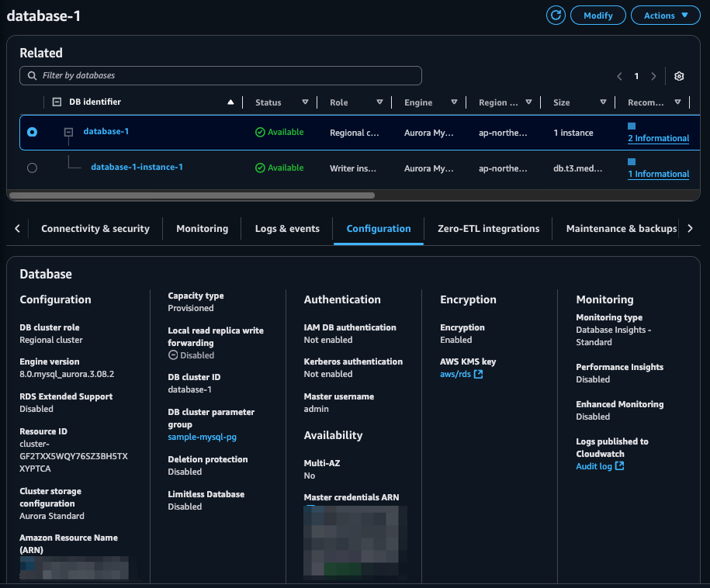This screenshot has width=710, height=588.
Task: Collapse all rows via DB identifier header icon
Action: tap(57, 102)
